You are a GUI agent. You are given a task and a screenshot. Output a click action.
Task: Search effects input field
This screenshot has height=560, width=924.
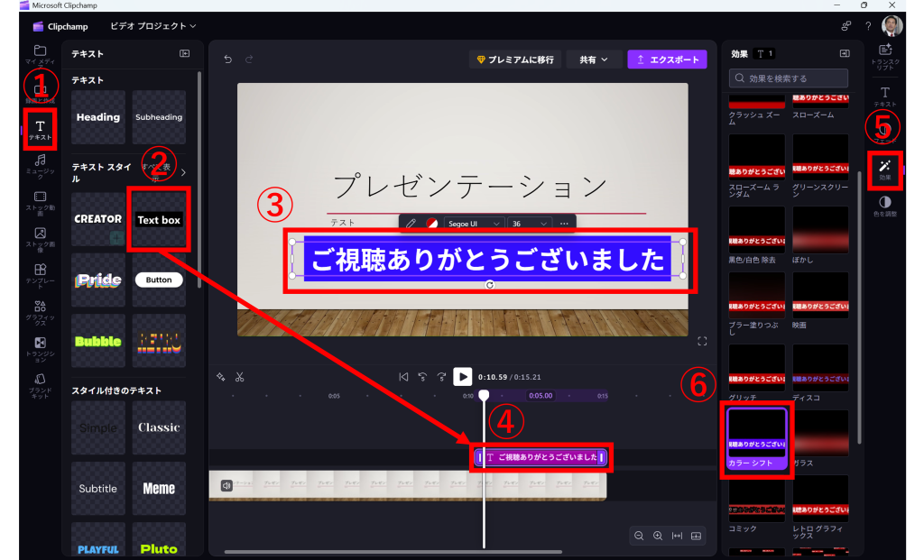coord(789,78)
